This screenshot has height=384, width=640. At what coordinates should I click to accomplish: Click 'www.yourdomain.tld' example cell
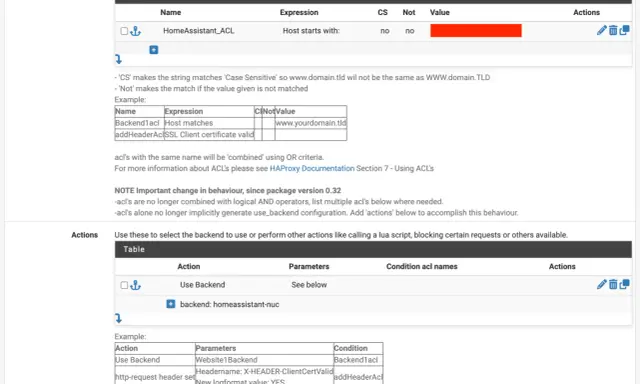pyautogui.click(x=311, y=123)
